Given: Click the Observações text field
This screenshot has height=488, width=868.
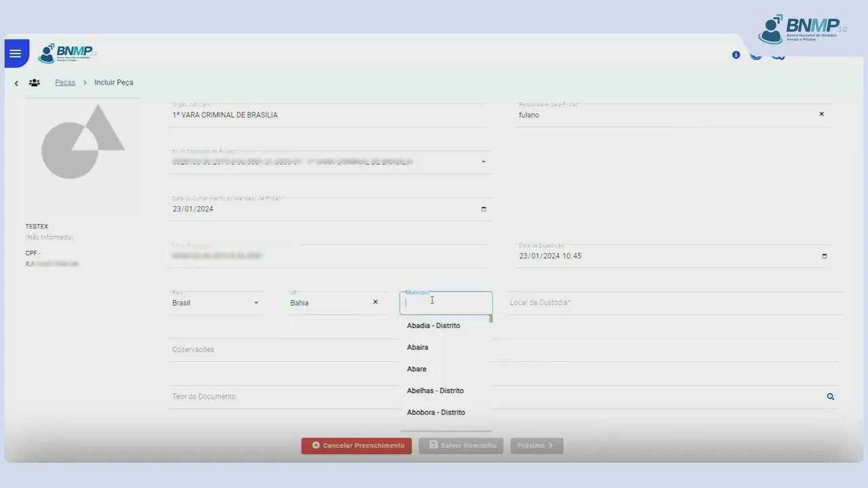Looking at the screenshot, I should [x=503, y=350].
